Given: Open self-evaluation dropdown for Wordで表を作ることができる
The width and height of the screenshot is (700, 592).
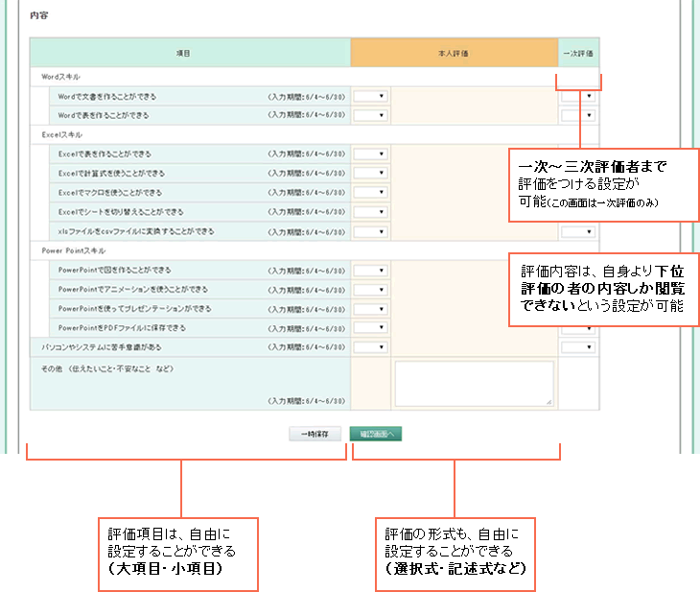Looking at the screenshot, I should point(370,116).
